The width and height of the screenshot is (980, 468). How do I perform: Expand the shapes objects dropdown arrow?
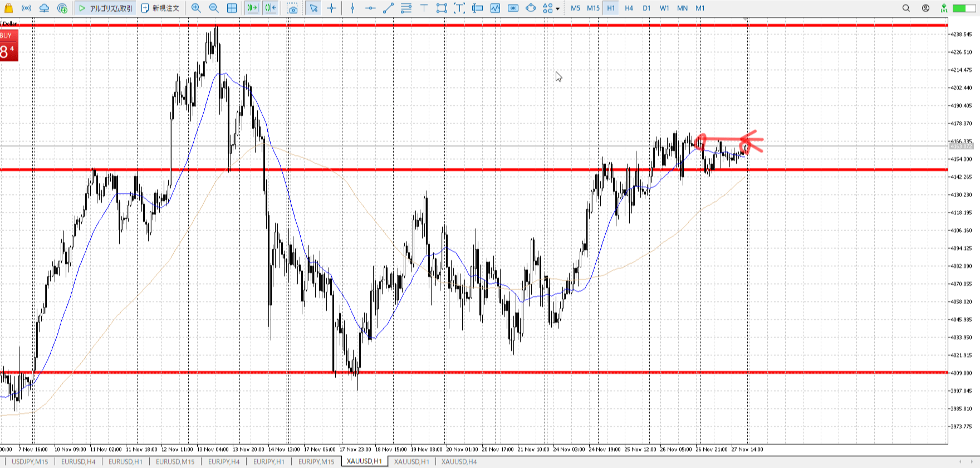[x=557, y=8]
